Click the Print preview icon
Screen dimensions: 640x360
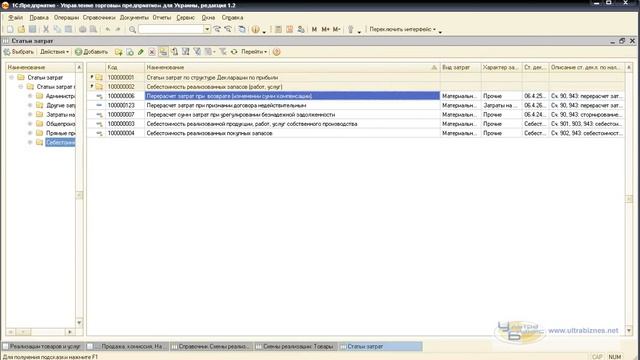pyautogui.click(x=93, y=29)
